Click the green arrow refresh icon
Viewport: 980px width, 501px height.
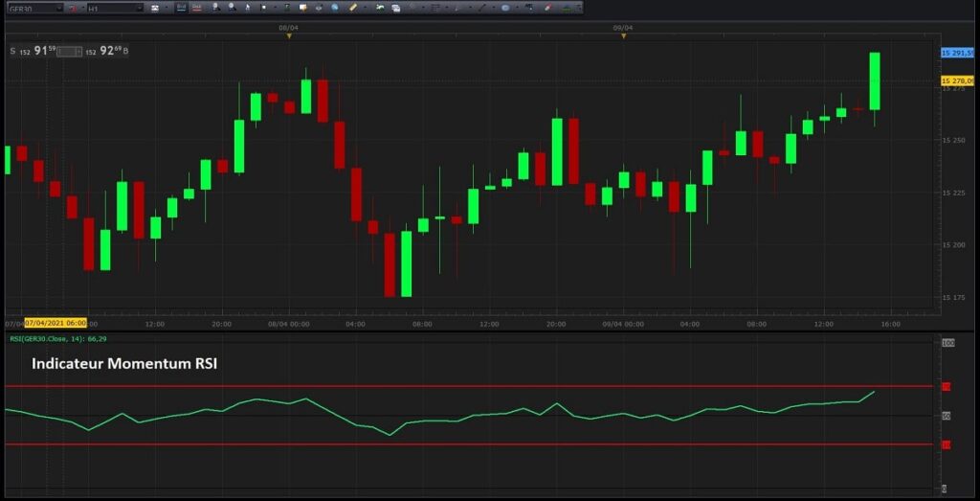click(380, 8)
